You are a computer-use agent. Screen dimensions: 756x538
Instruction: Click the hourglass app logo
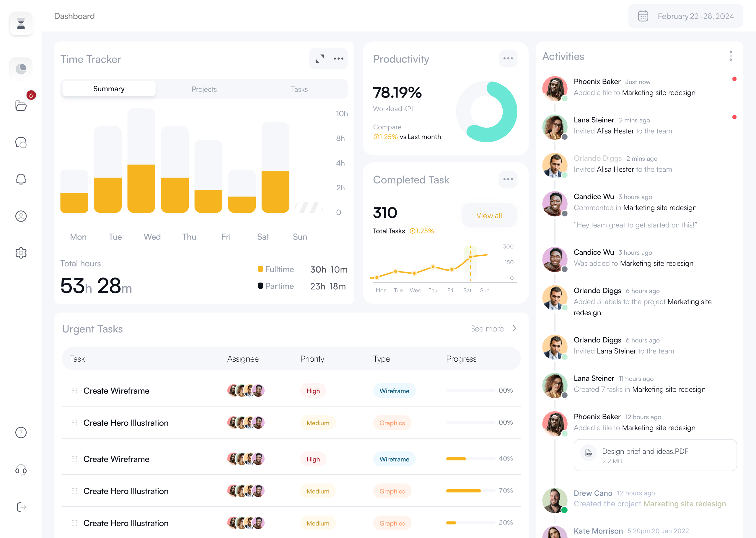21,24
